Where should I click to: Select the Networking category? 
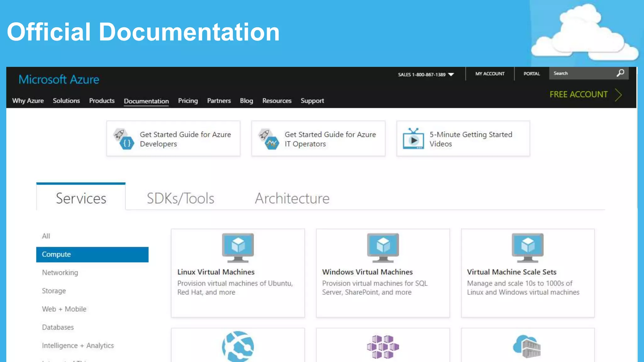click(60, 272)
